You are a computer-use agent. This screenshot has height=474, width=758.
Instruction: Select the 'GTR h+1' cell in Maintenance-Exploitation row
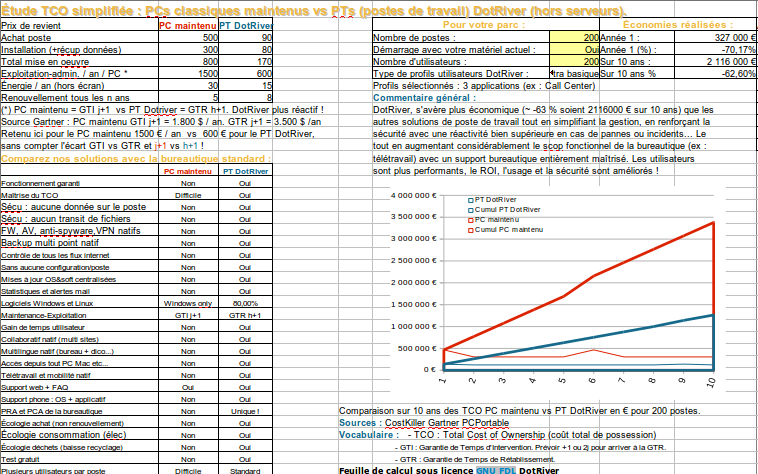(246, 316)
